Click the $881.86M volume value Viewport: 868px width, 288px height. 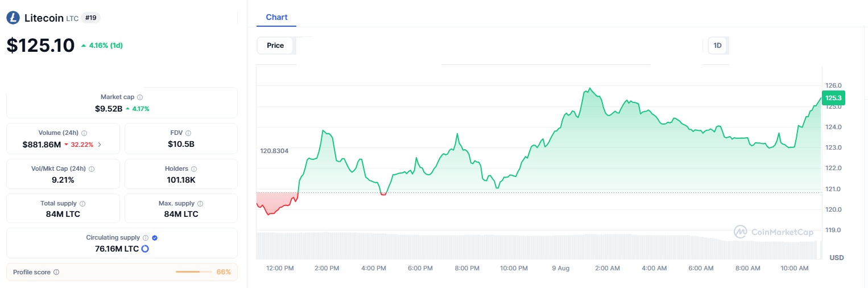42,145
